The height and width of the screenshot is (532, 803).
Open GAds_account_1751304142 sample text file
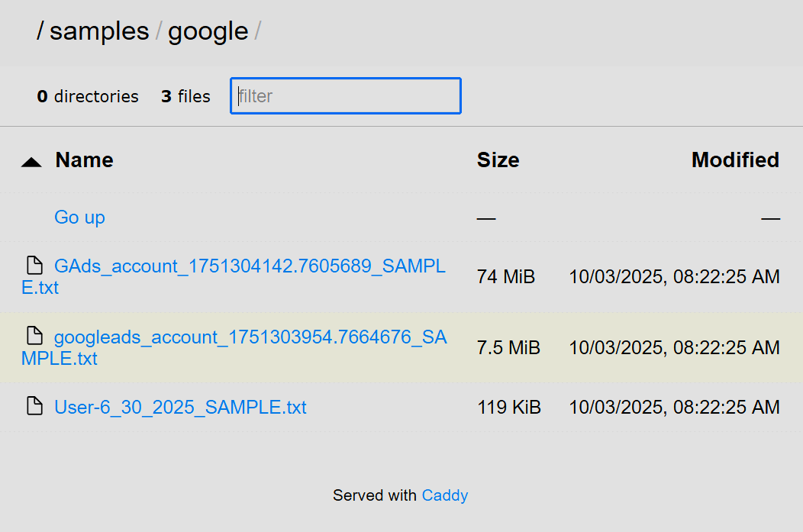click(x=250, y=266)
